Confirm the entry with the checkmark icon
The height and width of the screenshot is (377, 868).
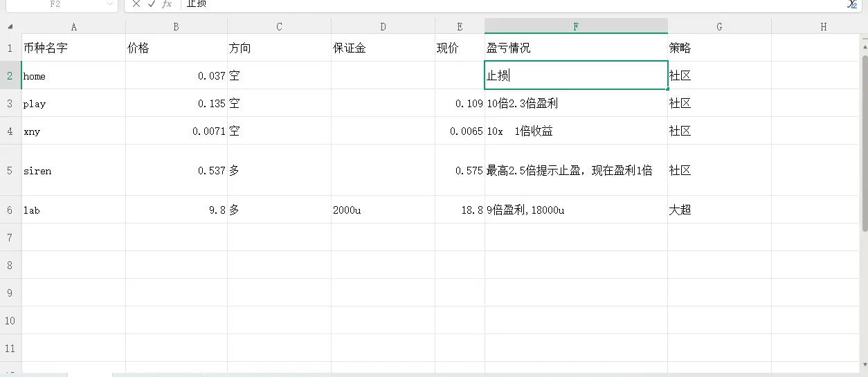pos(152,3)
